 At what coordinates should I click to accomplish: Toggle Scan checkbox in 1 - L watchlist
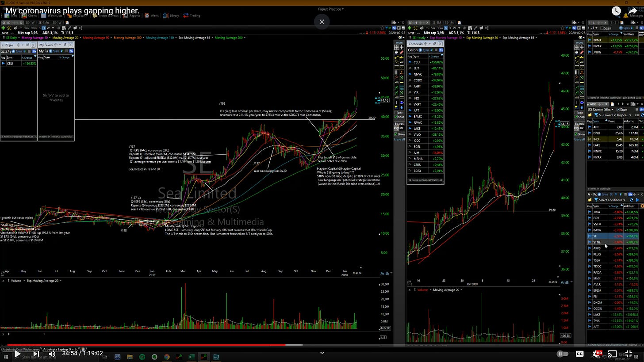602,28
